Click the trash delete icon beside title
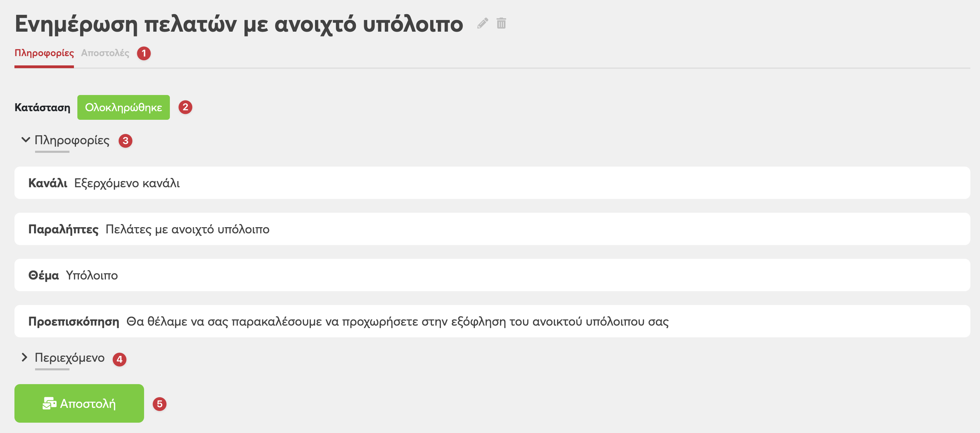The width and height of the screenshot is (980, 433). 501,23
